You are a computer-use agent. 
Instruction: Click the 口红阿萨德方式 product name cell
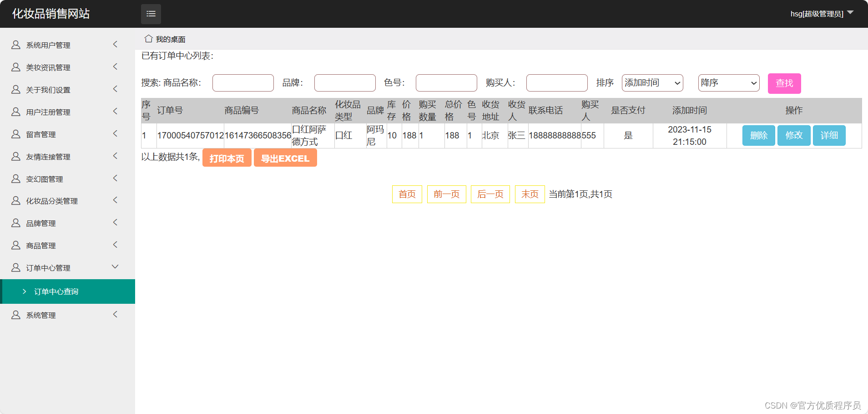coord(313,135)
